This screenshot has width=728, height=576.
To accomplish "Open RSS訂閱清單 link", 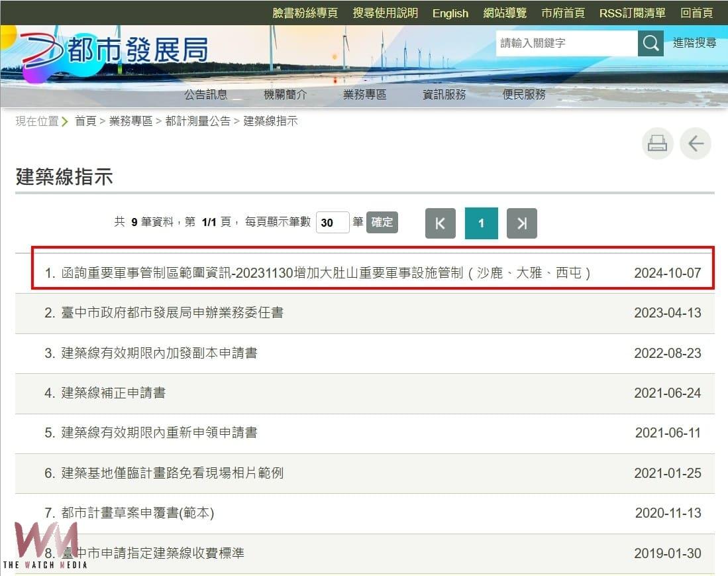I will 633,13.
